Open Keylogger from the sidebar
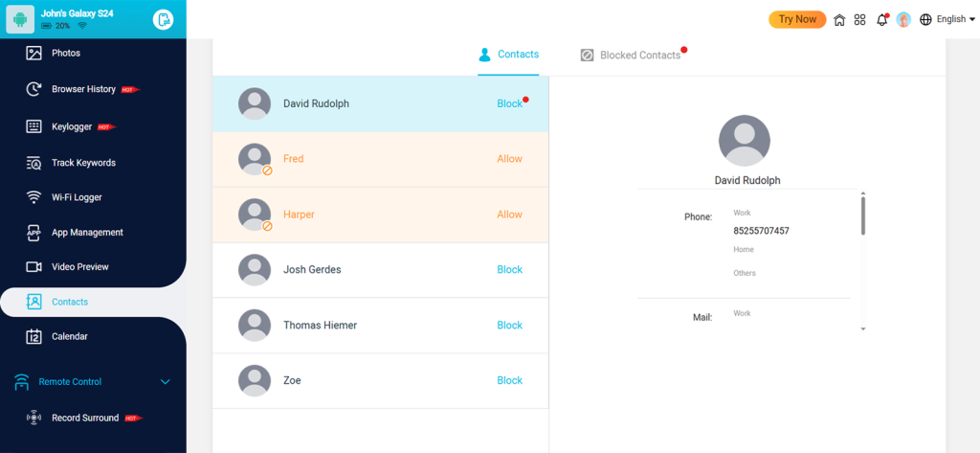Screen dimensions: 980x453 pos(73,126)
